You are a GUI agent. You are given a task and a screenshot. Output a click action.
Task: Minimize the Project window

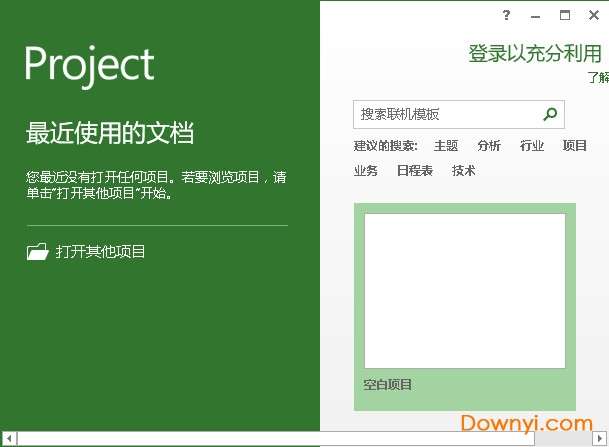pyautogui.click(x=535, y=16)
